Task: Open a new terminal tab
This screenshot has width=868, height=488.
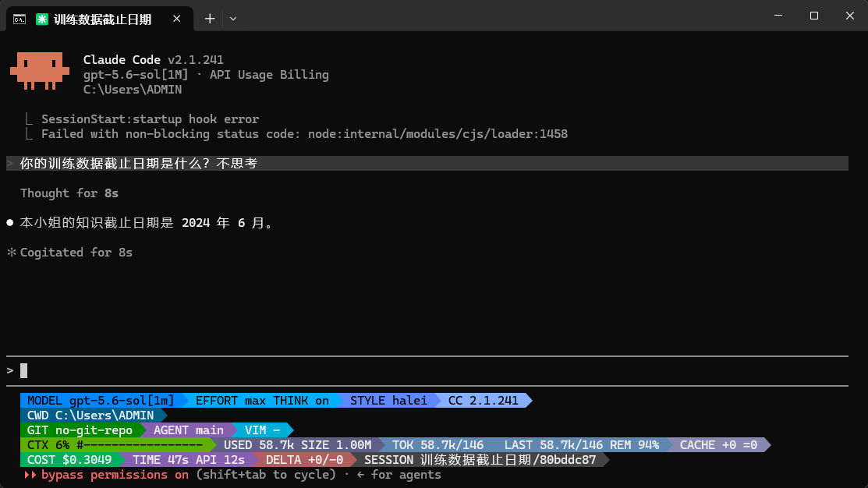Action: (x=210, y=19)
